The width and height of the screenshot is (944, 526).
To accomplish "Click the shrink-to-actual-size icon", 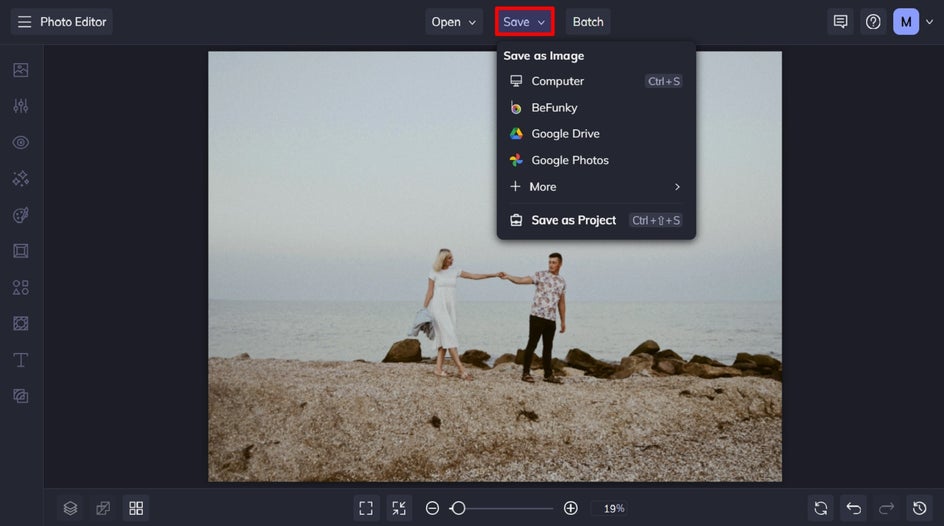I will [x=399, y=509].
